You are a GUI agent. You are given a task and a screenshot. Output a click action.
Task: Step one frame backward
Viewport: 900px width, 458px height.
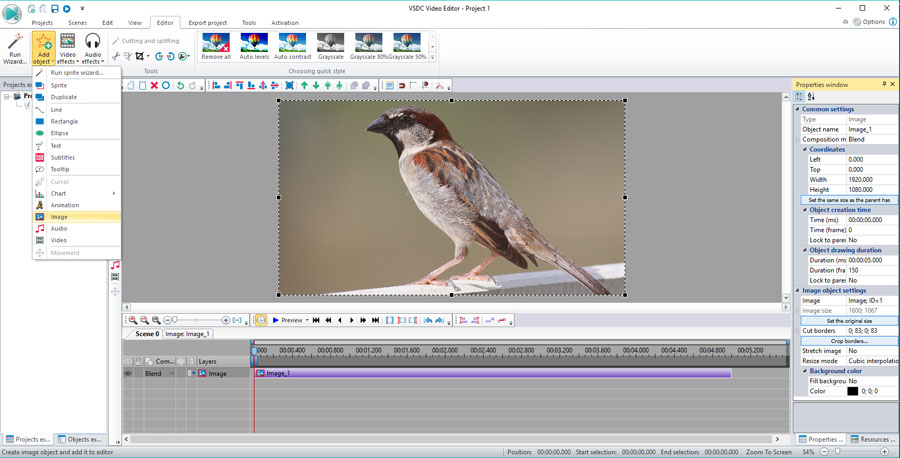pyautogui.click(x=340, y=320)
